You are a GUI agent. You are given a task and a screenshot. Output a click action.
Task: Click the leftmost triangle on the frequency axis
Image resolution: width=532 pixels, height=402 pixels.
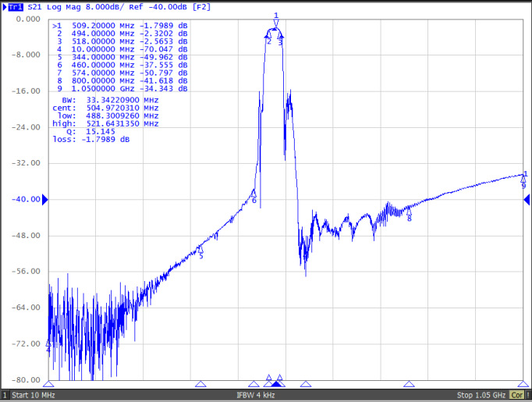(x=48, y=384)
